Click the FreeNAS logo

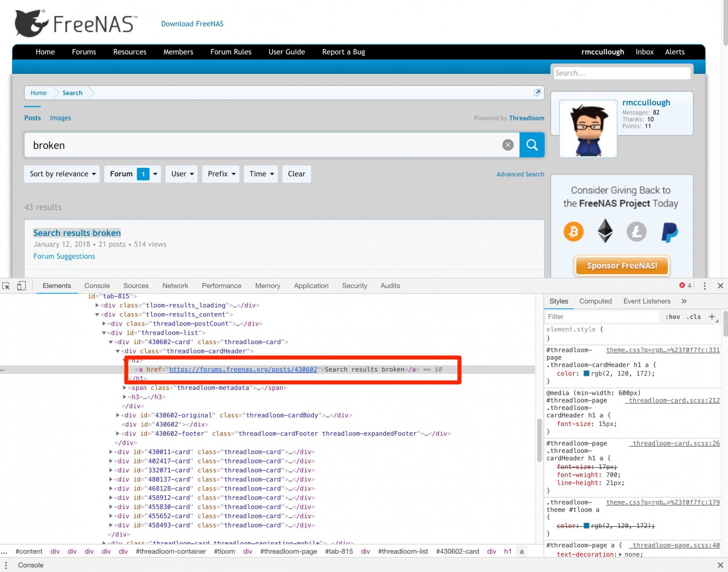[76, 23]
